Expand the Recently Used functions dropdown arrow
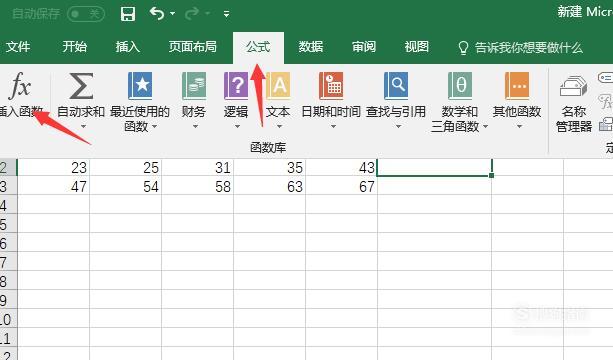Screen dimensions: 613x360 point(154,126)
